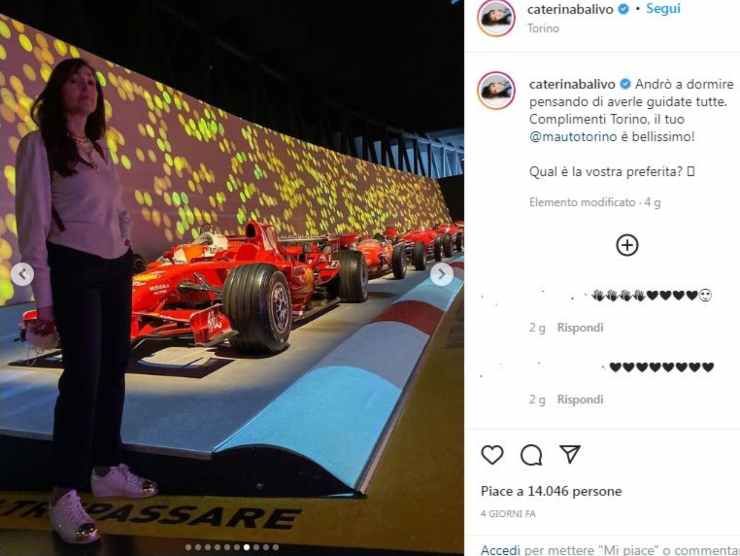Load more comments with the plus circle
Screen dimensions: 740x556
click(x=627, y=245)
